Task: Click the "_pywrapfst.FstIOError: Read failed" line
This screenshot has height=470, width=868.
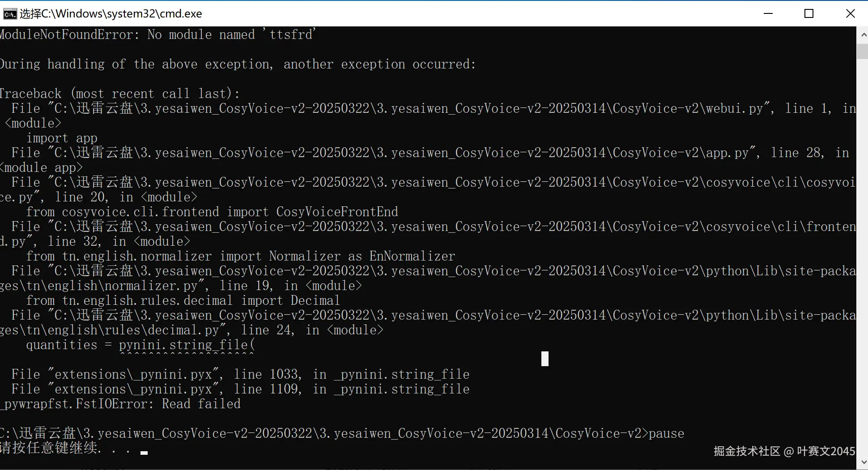Action: click(x=120, y=404)
